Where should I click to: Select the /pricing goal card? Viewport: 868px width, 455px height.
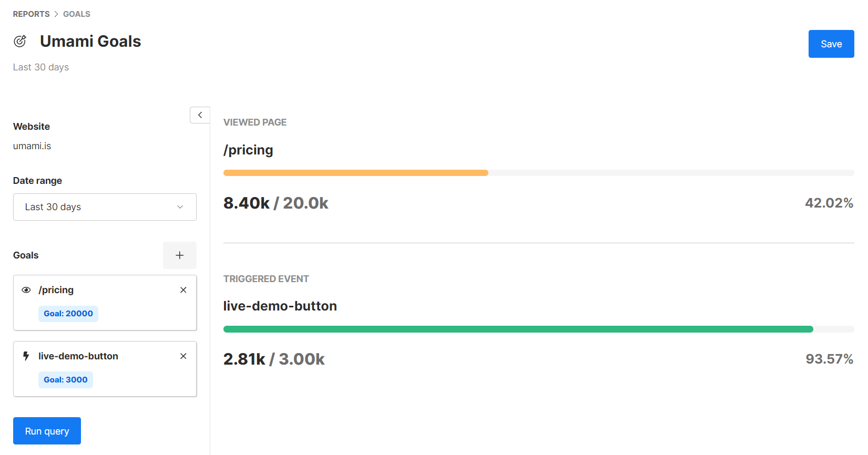pyautogui.click(x=105, y=303)
